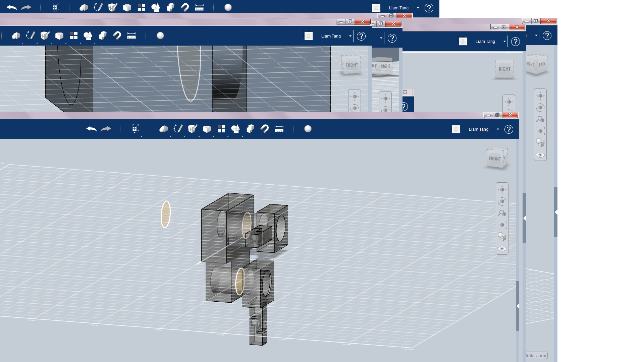The width and height of the screenshot is (644, 362).
Task: Click Fit to view in the front window nav bar
Action: tap(502, 225)
